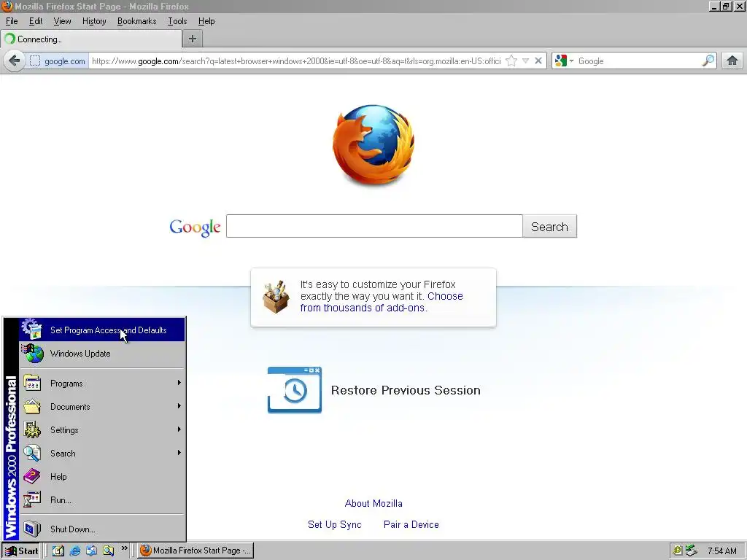Click the magnifier icon in the search box
747x560 pixels.
(x=708, y=61)
